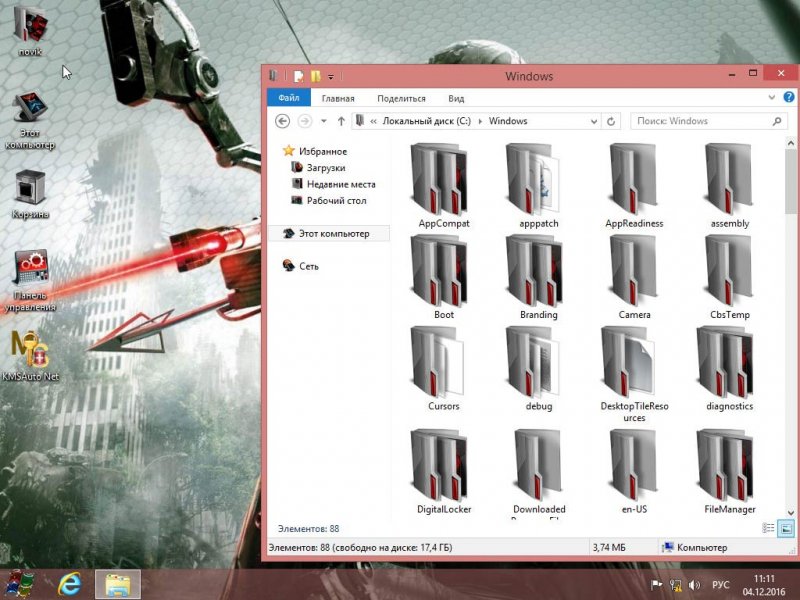Click the Forward navigation arrow
Image resolution: width=800 pixels, height=600 pixels.
(x=305, y=121)
